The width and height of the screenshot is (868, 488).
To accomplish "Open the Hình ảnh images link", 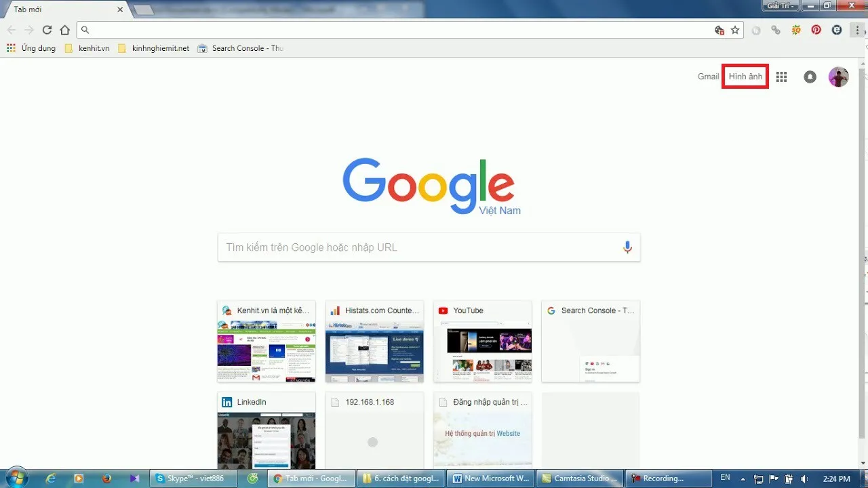I will (745, 77).
